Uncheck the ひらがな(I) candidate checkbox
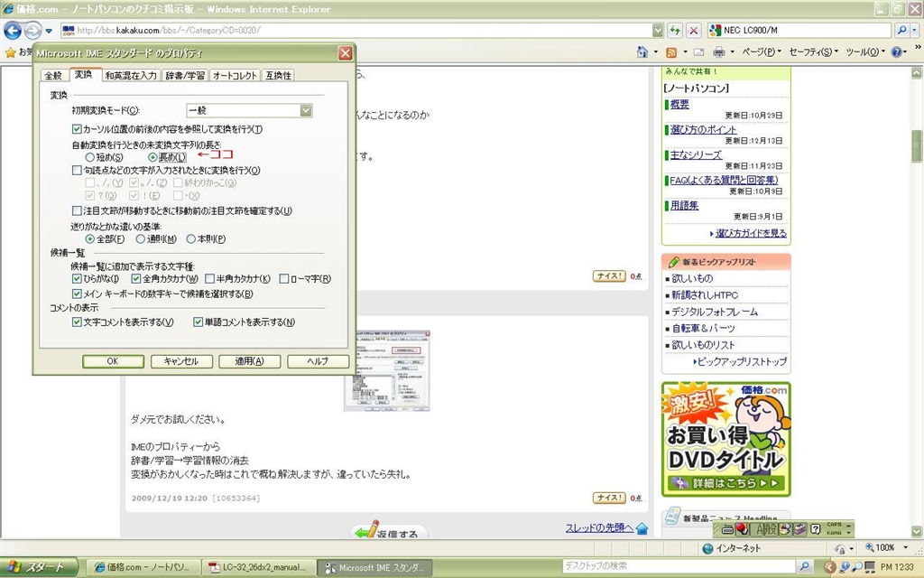The height and width of the screenshot is (578, 924). 77,278
